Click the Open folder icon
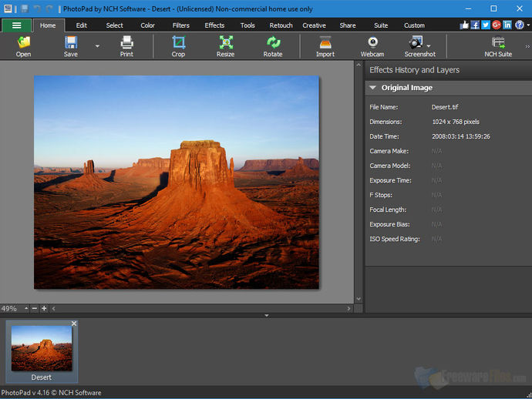Image resolution: width=532 pixels, height=399 pixels. (23, 43)
